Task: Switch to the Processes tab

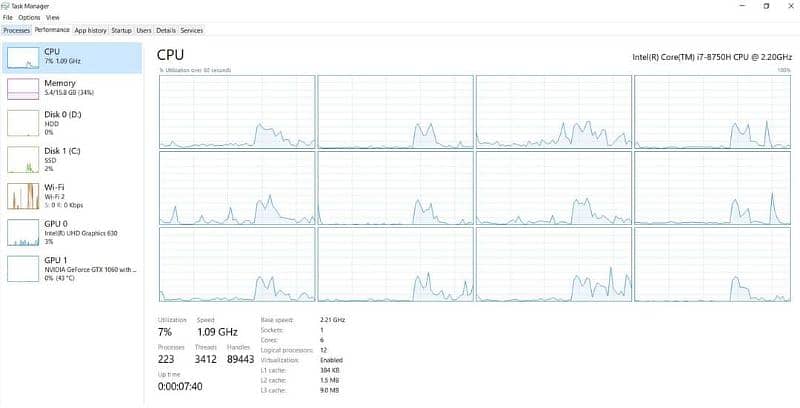Action: (x=17, y=30)
